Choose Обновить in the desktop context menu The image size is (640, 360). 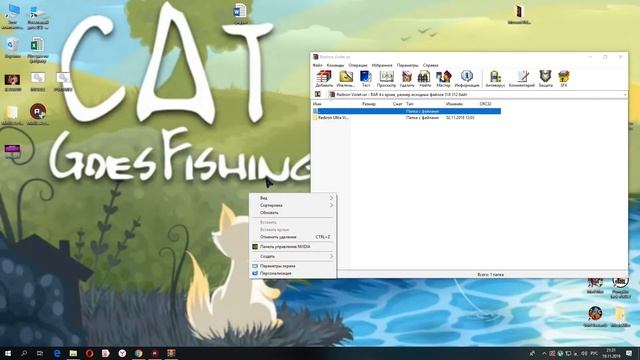pos(293,213)
